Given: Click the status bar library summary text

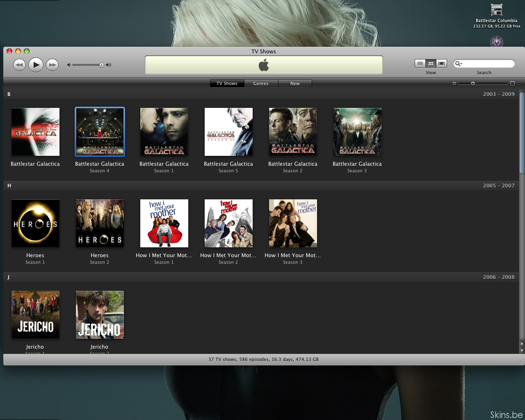Looking at the screenshot, I should coord(263,359).
